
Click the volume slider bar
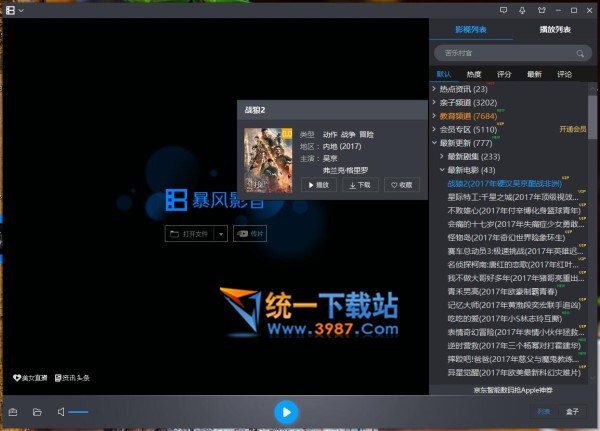pyautogui.click(x=78, y=412)
